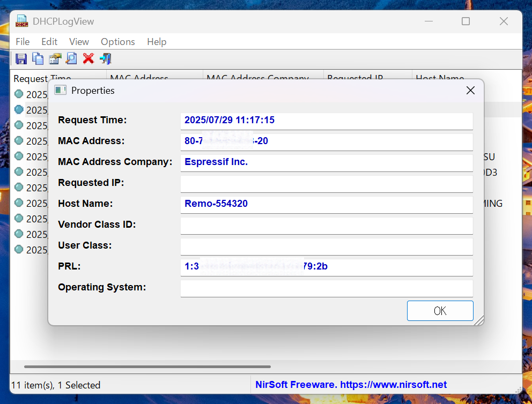Click the Properties dialog title icon
The image size is (532, 404).
pos(61,90)
